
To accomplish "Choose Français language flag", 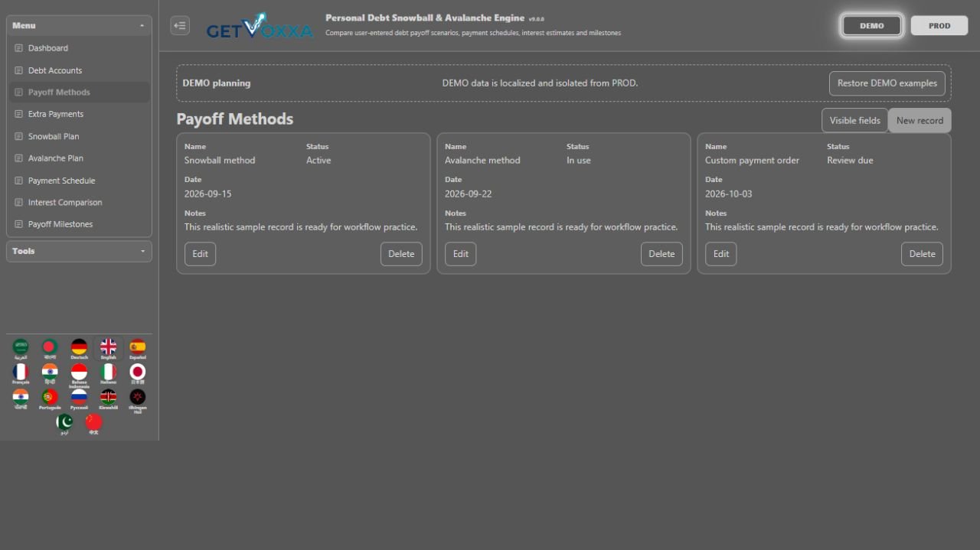I will [21, 373].
